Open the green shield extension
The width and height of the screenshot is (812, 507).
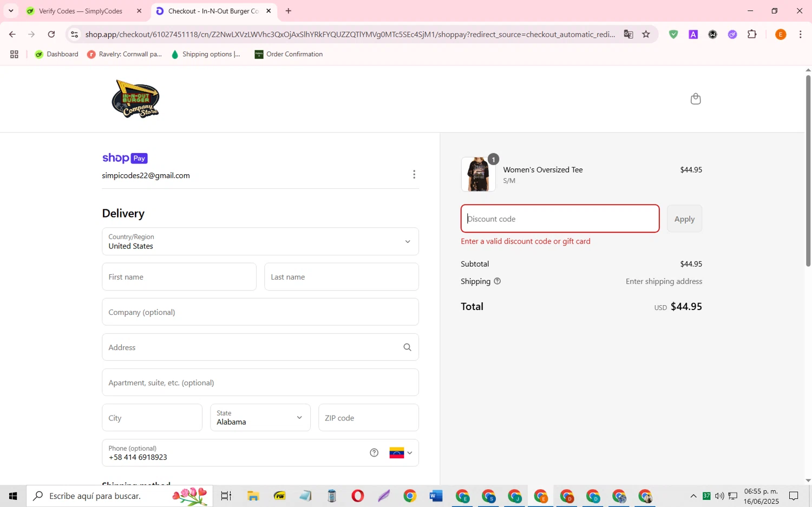point(673,34)
